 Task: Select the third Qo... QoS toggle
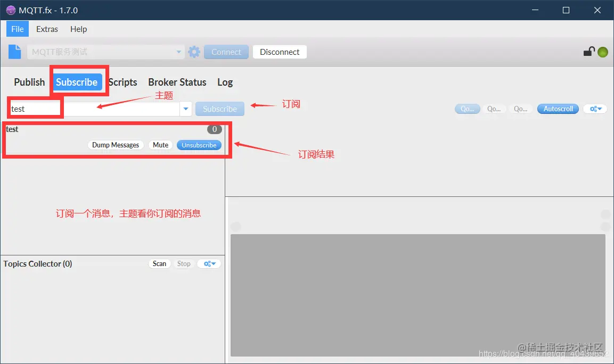click(x=520, y=109)
